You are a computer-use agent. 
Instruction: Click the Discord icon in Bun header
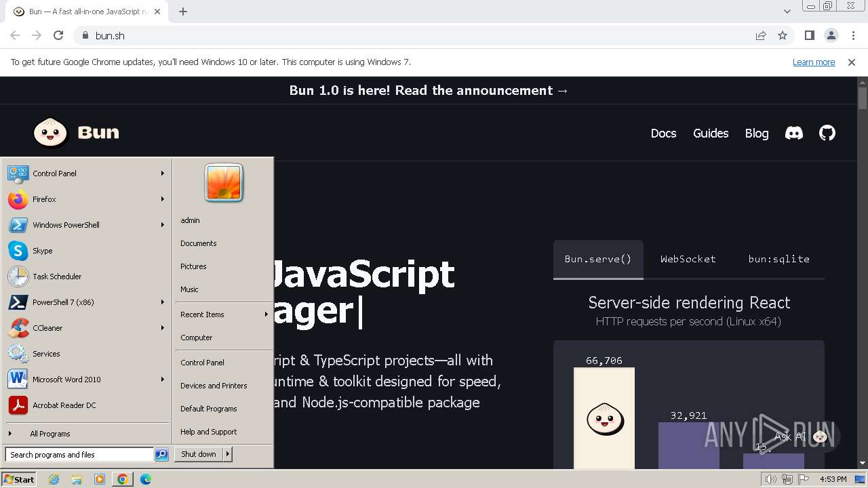click(x=794, y=134)
